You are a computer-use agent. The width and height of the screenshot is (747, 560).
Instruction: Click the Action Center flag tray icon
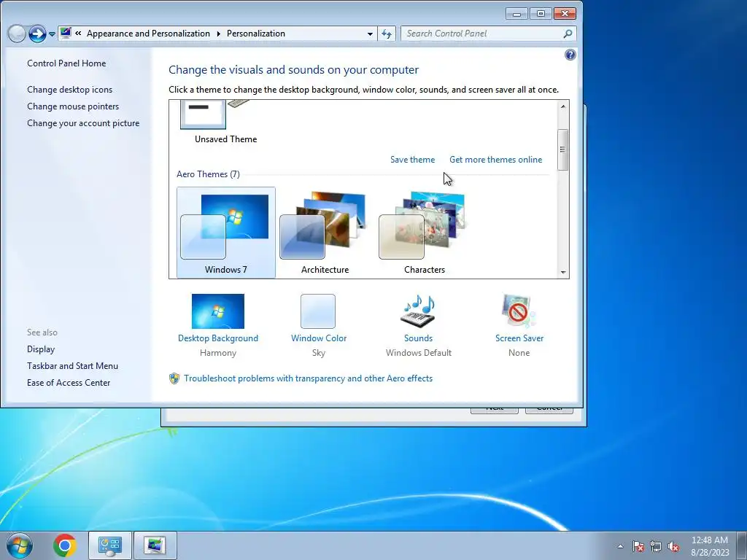(638, 546)
